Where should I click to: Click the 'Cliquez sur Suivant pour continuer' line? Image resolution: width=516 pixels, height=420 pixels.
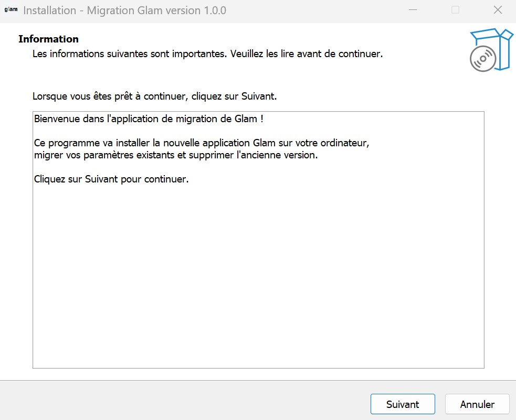pos(111,179)
